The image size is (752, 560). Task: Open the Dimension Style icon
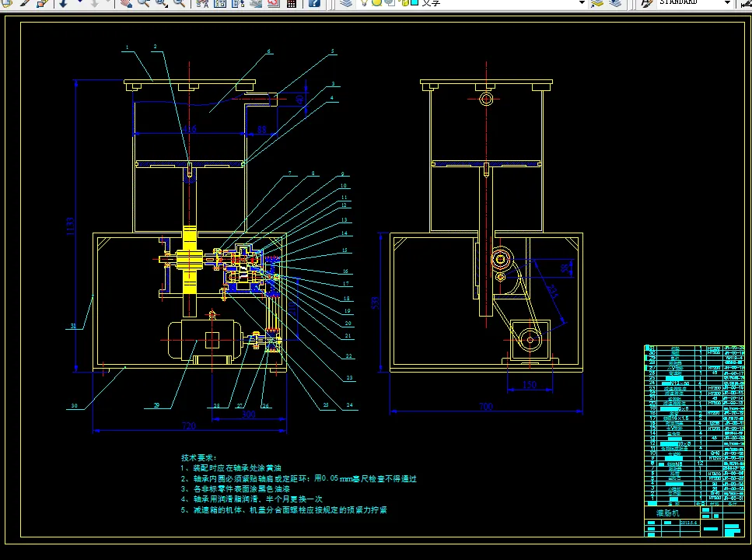point(747,3)
